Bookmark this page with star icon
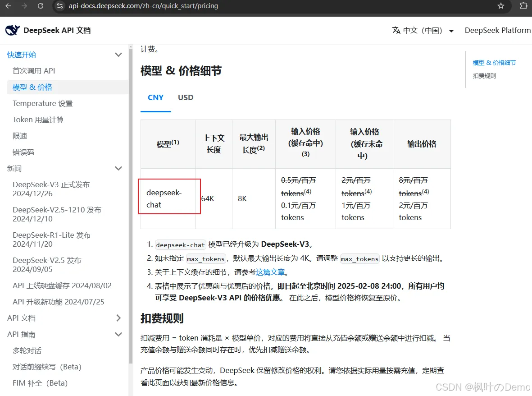The width and height of the screenshot is (532, 396). point(501,6)
